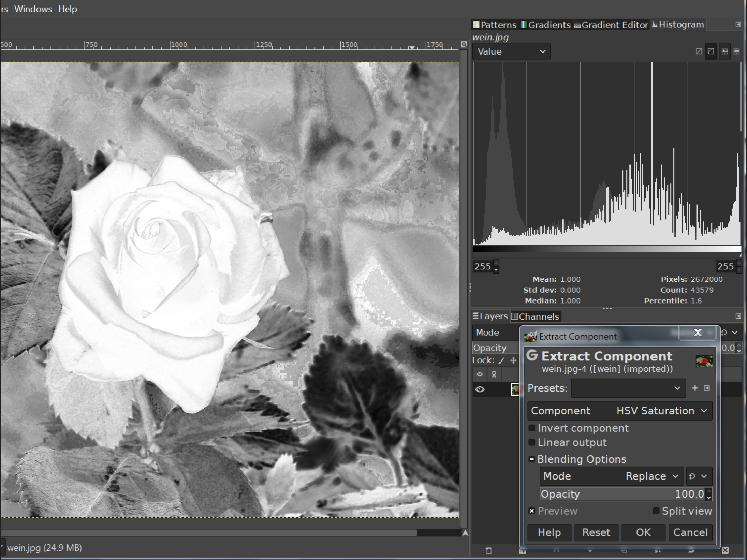
Task: Open Histogram dock tab menu icon
Action: pos(738,25)
